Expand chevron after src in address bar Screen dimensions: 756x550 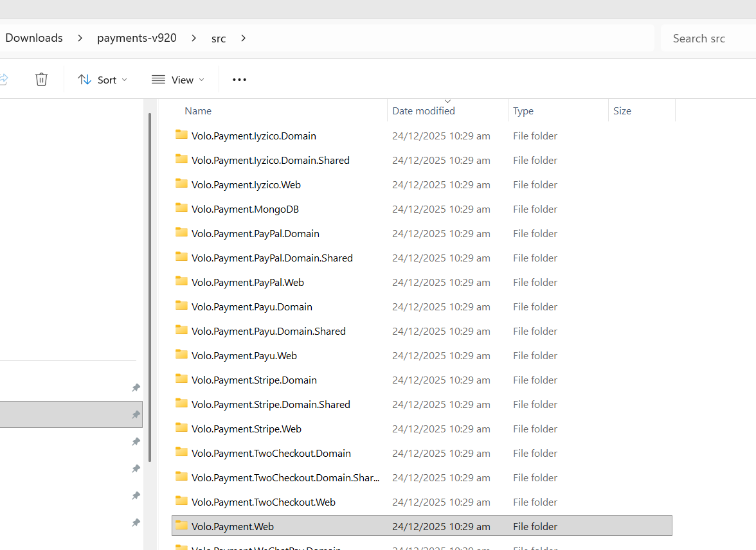(x=243, y=38)
